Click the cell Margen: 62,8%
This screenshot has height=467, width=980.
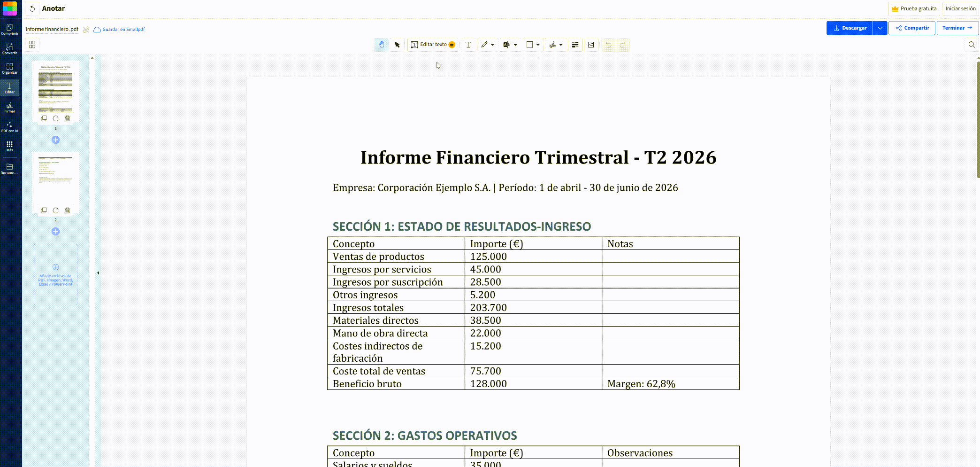pyautogui.click(x=670, y=383)
